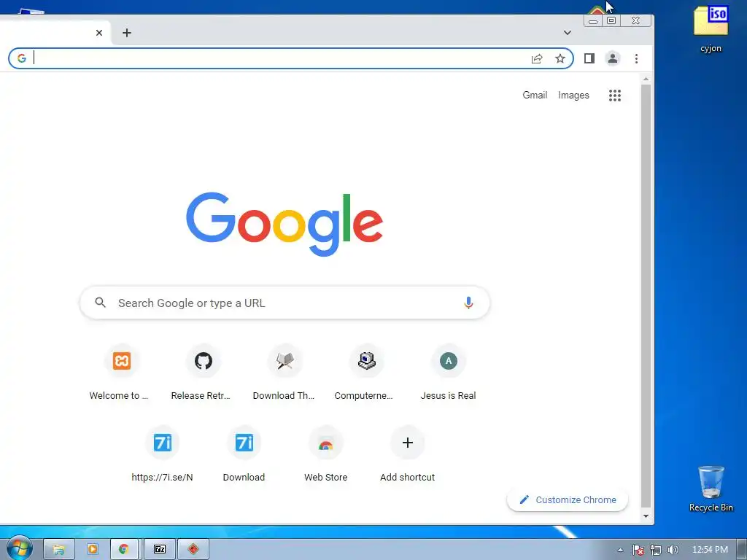Start voice search with the microphone icon
Screen dimensions: 747x560
coord(468,303)
